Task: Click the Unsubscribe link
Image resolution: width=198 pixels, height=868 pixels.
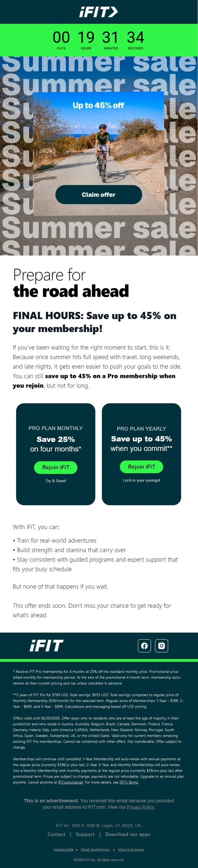Action: pos(63,849)
